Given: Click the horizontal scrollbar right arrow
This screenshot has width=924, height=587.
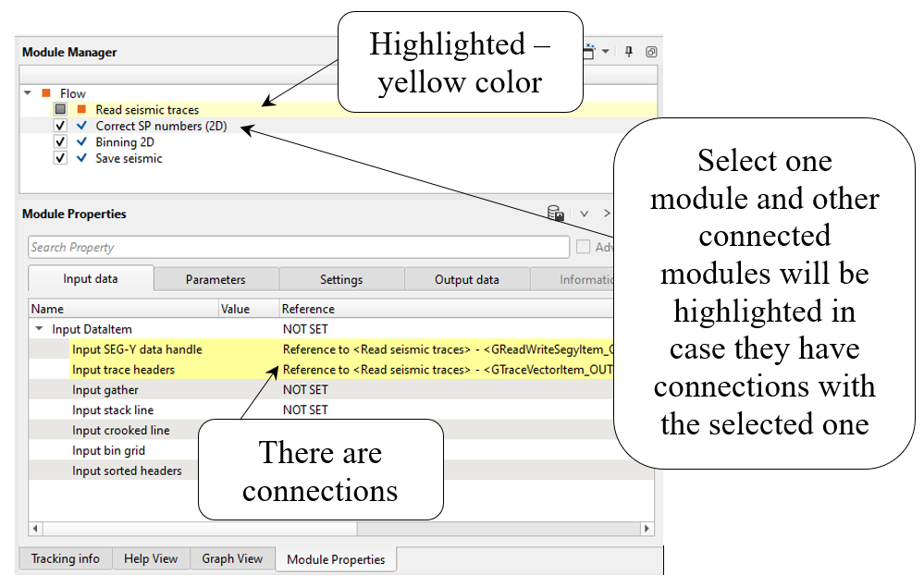Looking at the screenshot, I should 647,529.
